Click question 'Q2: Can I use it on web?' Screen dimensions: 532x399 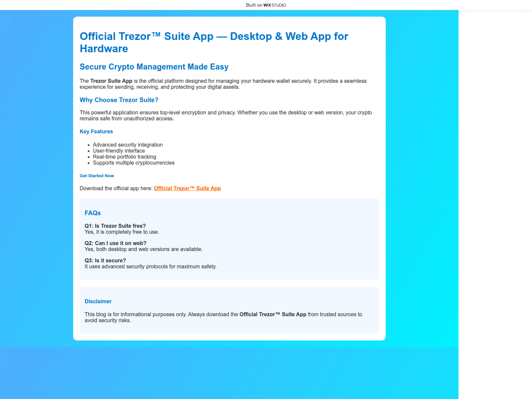(x=115, y=243)
